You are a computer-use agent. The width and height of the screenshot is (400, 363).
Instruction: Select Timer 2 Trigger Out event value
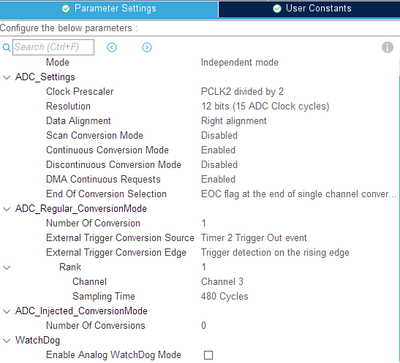point(254,238)
